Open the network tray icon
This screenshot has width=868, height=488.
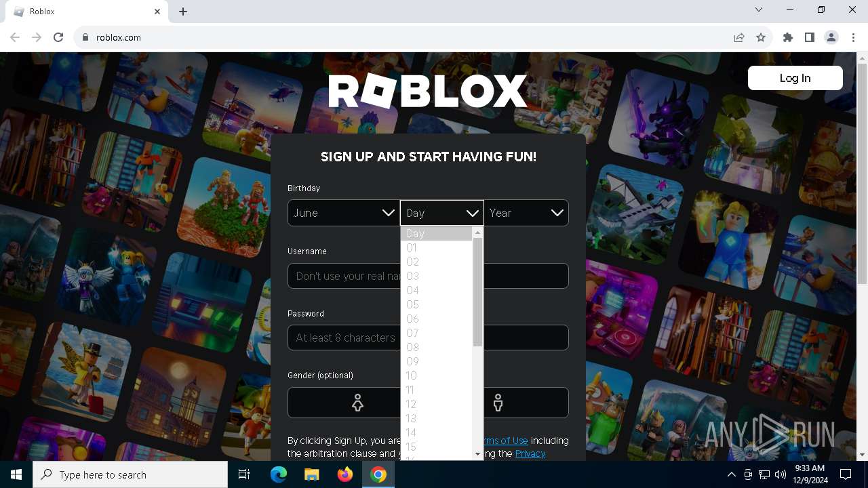tap(764, 474)
